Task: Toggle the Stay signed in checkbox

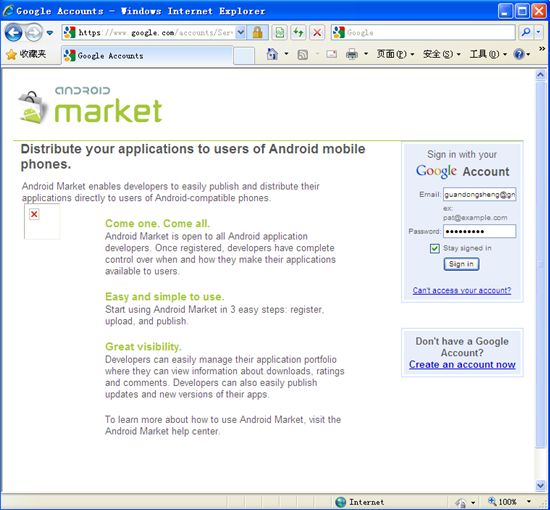Action: [x=435, y=248]
